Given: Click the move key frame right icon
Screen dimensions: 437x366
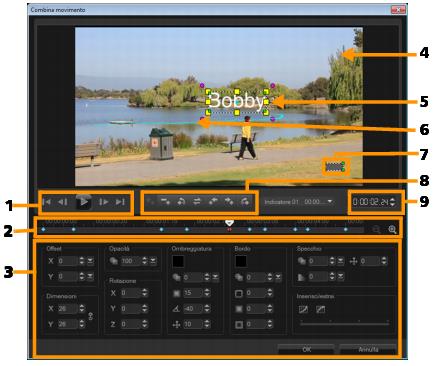Looking at the screenshot, I should (229, 201).
